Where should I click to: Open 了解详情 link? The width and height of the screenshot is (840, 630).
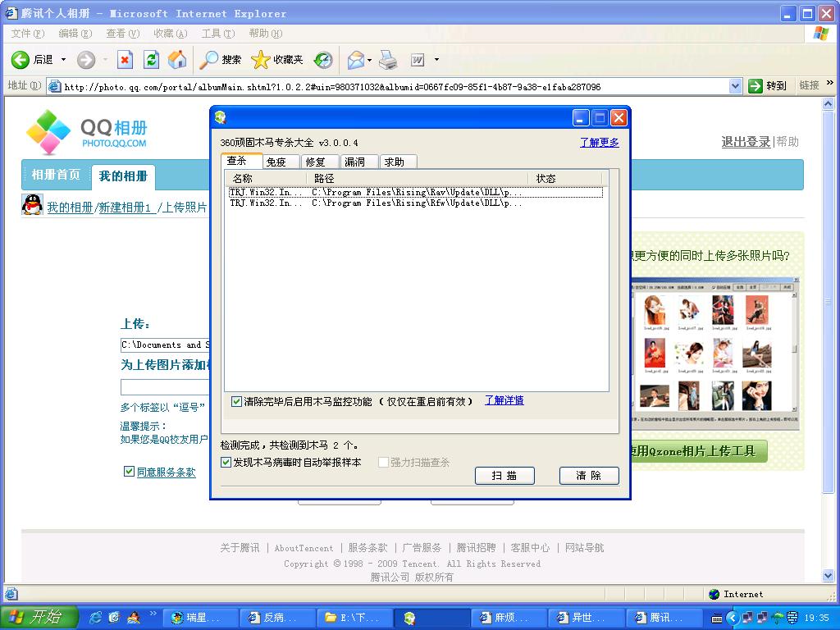pyautogui.click(x=504, y=400)
